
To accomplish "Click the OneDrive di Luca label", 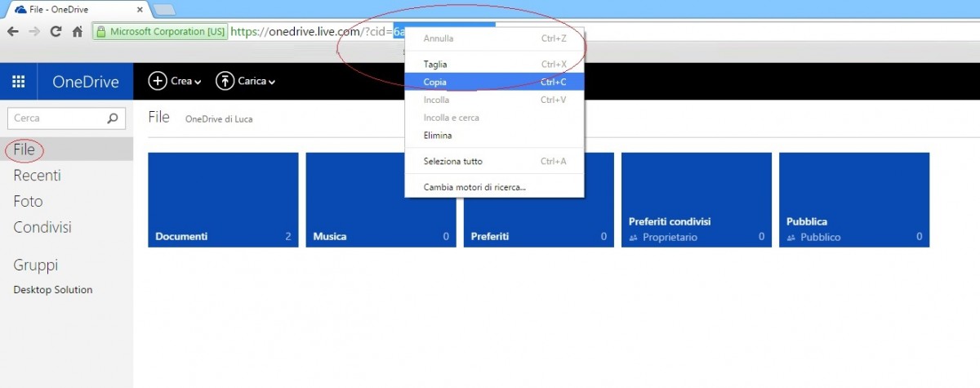I will coord(219,119).
